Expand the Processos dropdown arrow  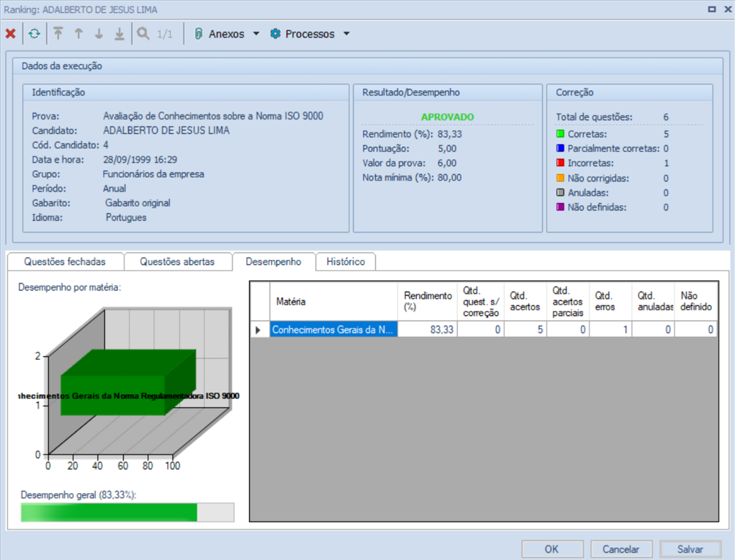tap(346, 34)
